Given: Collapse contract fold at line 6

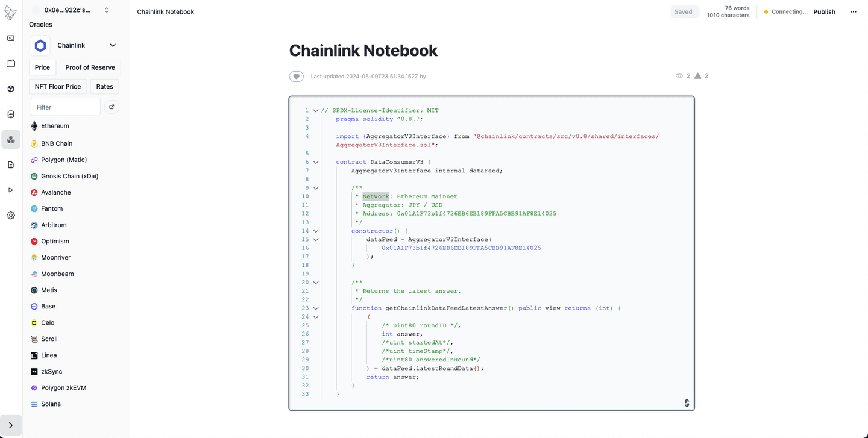Looking at the screenshot, I should click(315, 162).
